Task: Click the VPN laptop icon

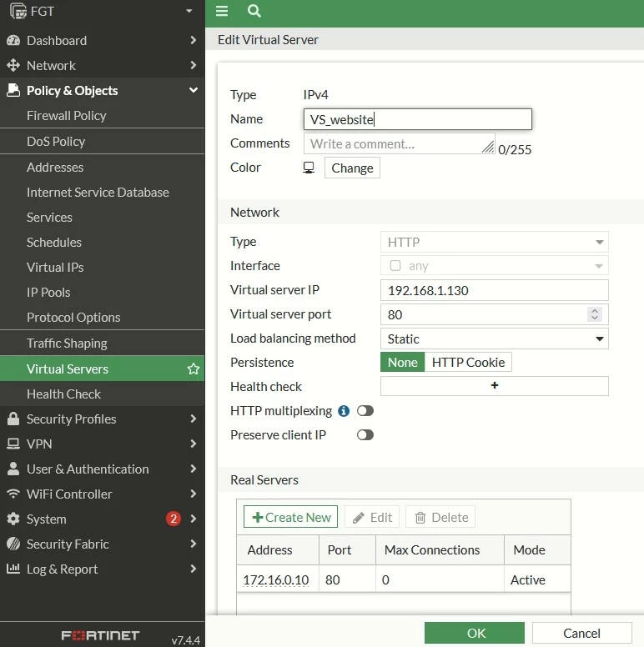Action: click(x=13, y=444)
